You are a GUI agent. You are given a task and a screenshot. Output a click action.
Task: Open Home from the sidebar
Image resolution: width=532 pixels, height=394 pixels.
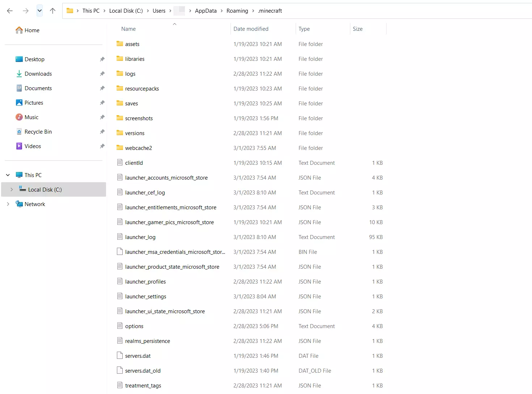pyautogui.click(x=31, y=30)
